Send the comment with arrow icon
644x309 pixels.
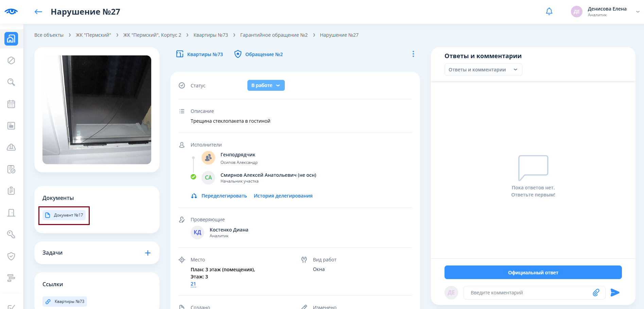615,293
